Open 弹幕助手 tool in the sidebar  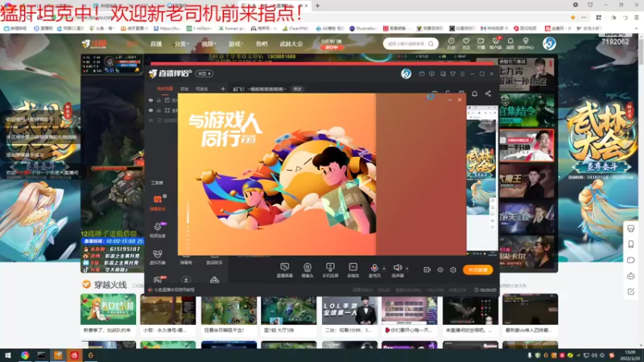(158, 203)
